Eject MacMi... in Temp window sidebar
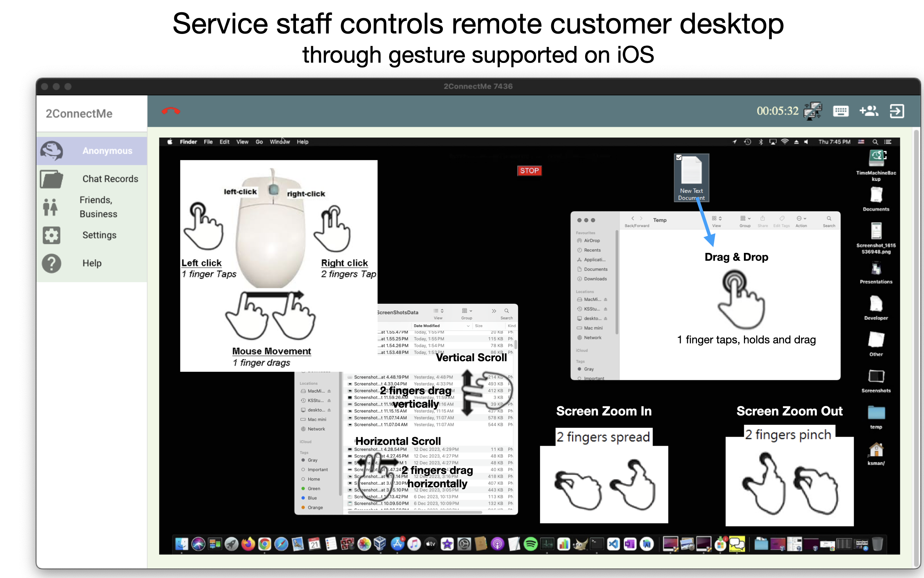The height and width of the screenshot is (578, 924). [x=606, y=299]
